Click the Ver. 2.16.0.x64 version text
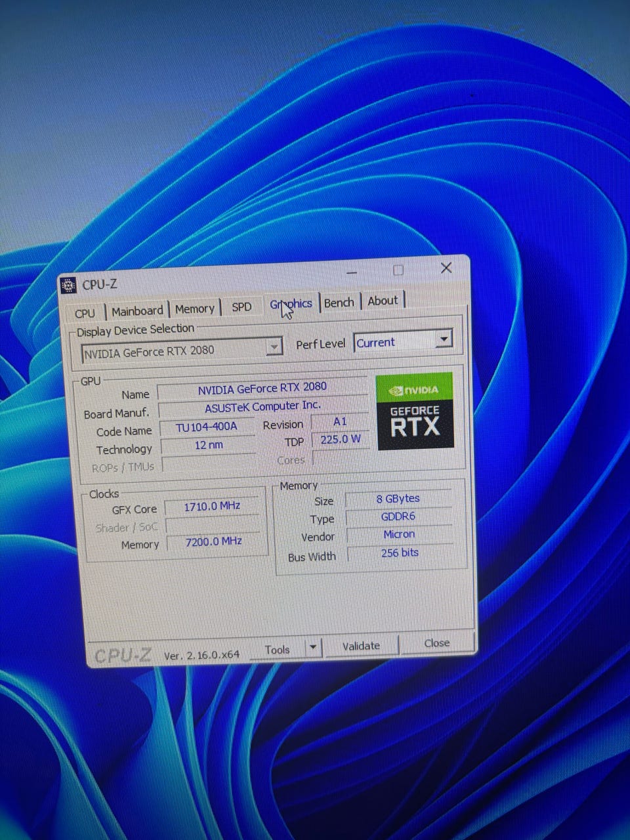Image resolution: width=630 pixels, height=840 pixels. 201,655
